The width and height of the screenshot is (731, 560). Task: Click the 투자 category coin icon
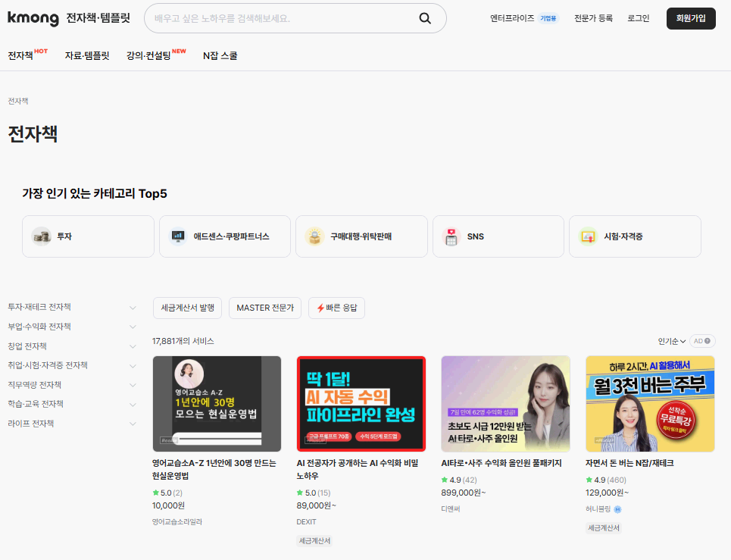point(42,236)
